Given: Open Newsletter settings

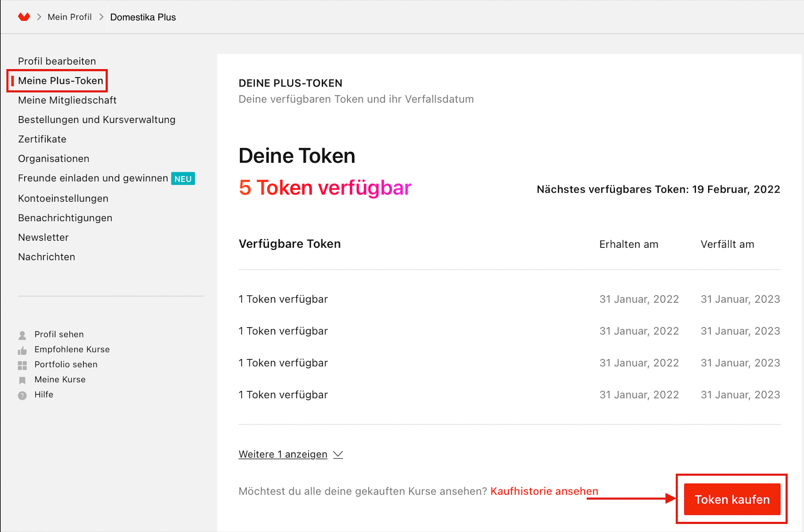Looking at the screenshot, I should (x=43, y=237).
